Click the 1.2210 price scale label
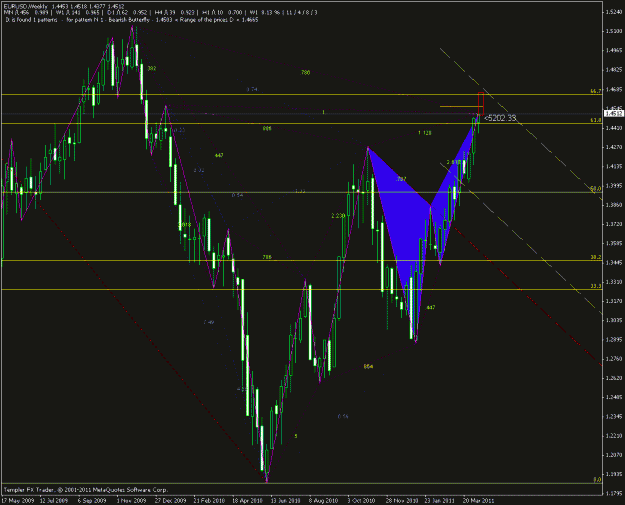Screen dimensions: 625x505 click(x=614, y=436)
